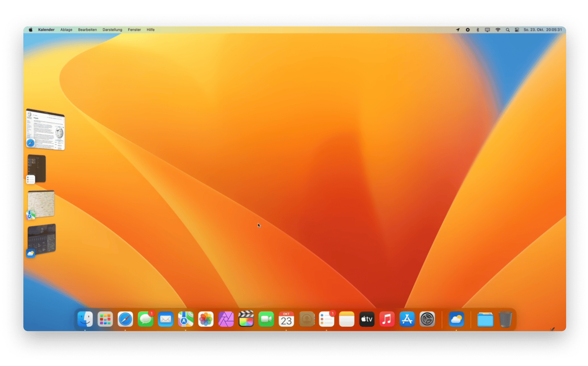Screen dimensions: 588x366
Task: Open the Apple menu
Action: pos(31,30)
